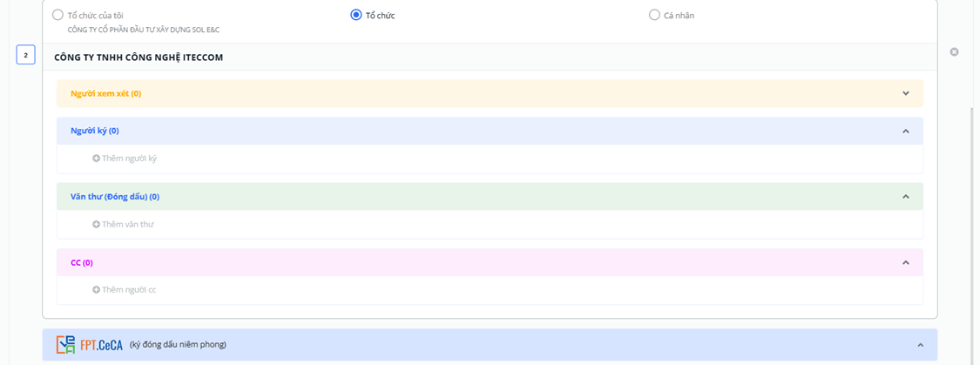Expand the "Người xem xét" section chevron
Screen dimensions: 980x365
(x=905, y=93)
